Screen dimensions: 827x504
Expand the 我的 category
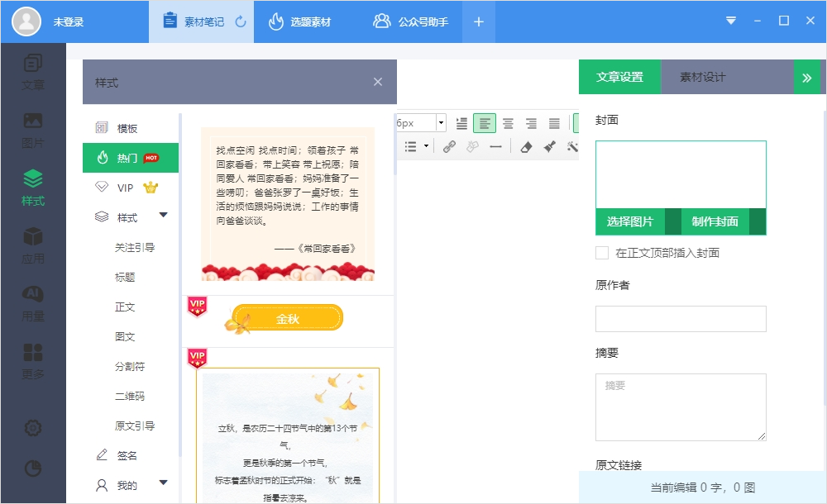coord(164,483)
